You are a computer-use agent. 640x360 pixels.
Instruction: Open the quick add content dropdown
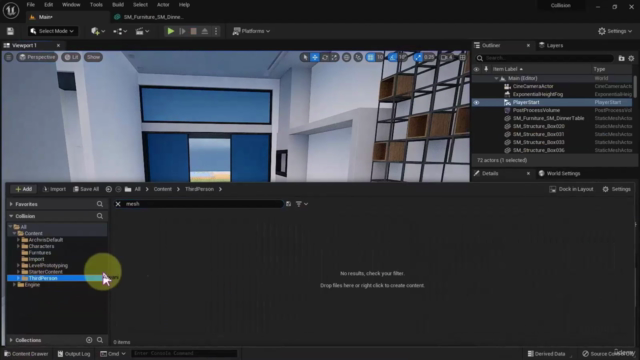(98, 31)
